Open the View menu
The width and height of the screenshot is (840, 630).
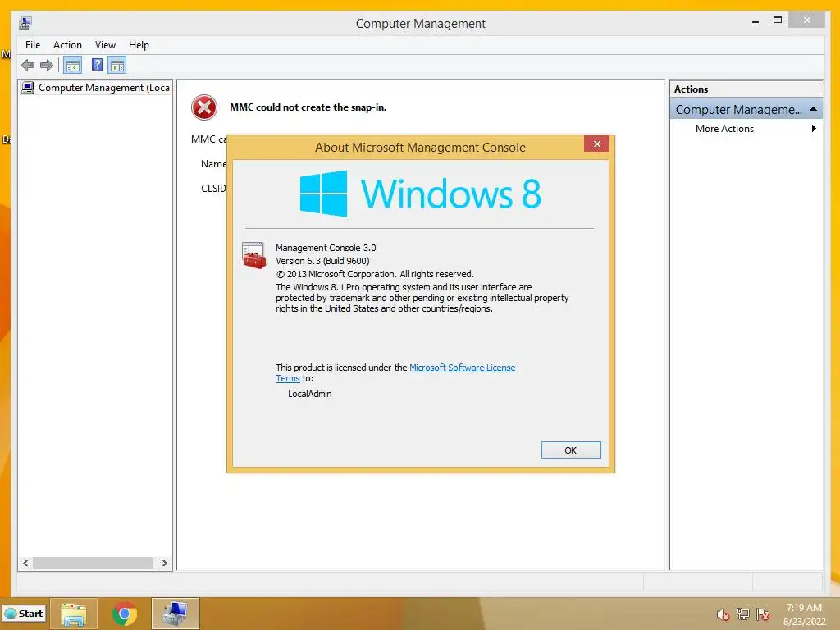(106, 45)
